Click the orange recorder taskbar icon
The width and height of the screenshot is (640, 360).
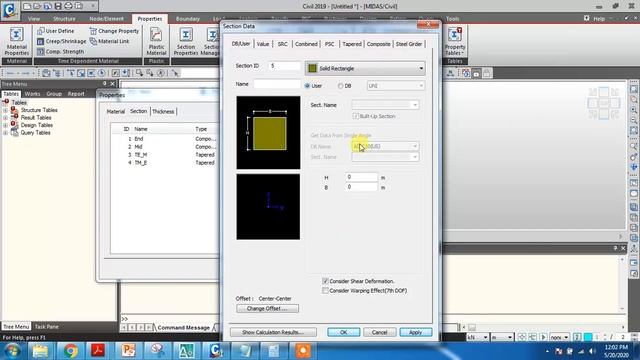[303, 351]
